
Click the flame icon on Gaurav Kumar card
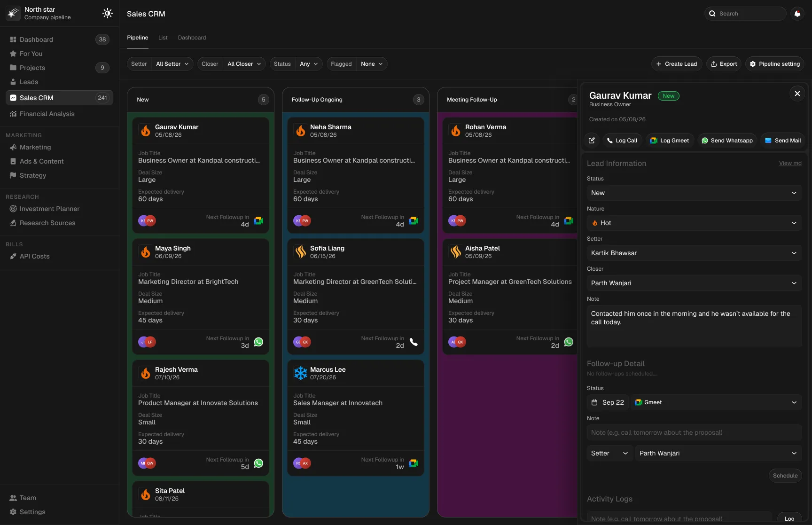(x=146, y=130)
